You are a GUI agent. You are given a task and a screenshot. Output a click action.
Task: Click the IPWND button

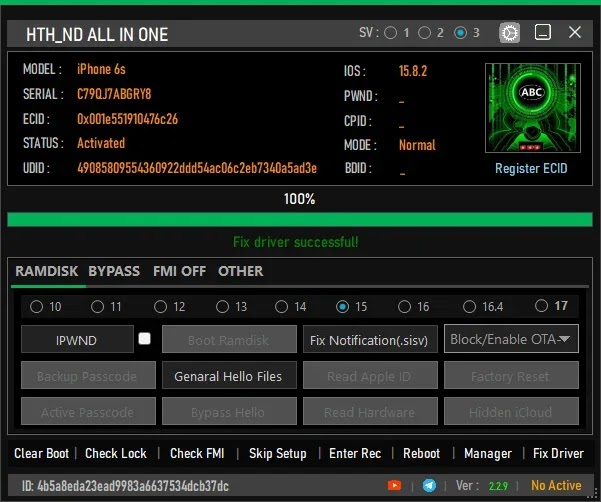77,339
